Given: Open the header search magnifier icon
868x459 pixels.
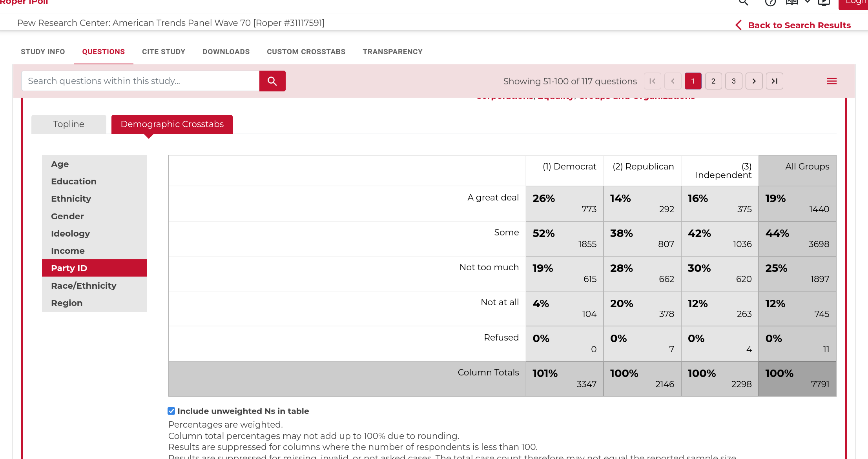Looking at the screenshot, I should (743, 2).
